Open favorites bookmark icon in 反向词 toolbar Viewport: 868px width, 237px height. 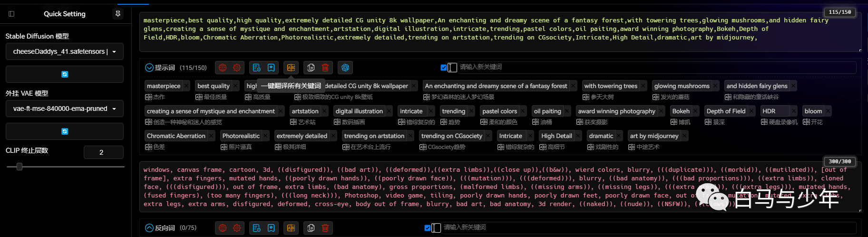271,228
